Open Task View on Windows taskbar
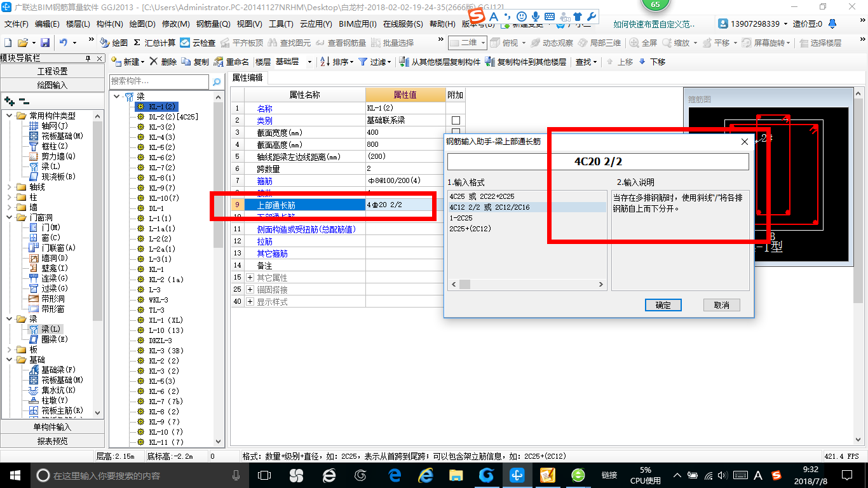 coord(264,475)
